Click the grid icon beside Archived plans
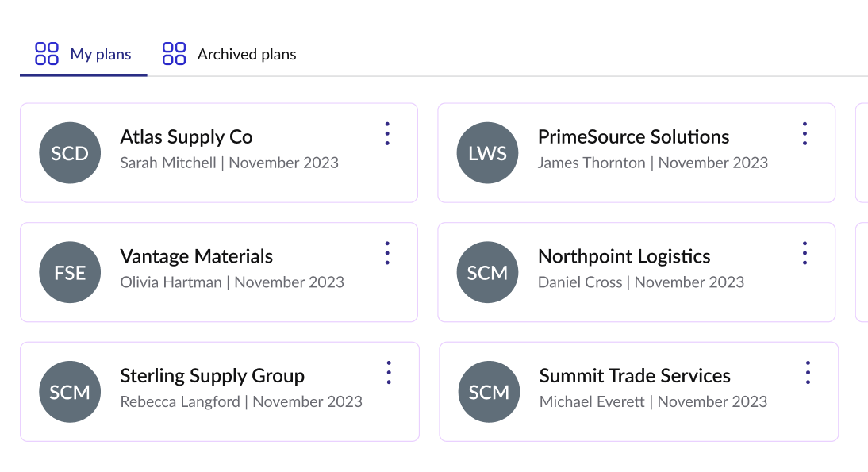This screenshot has width=868, height=472. tap(174, 54)
